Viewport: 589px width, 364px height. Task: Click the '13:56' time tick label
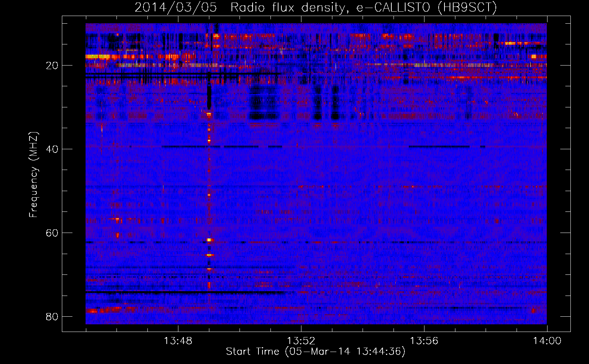pos(424,341)
